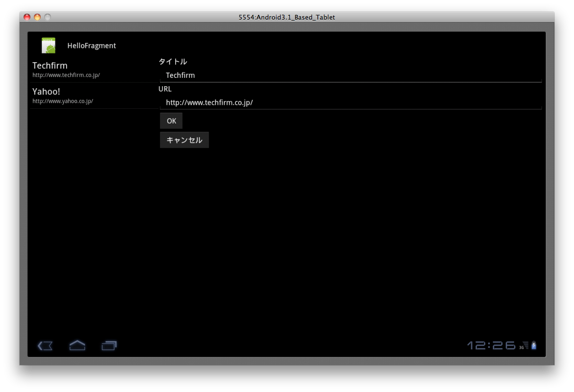The image size is (574, 392).
Task: Confirm with the OK button
Action: point(171,121)
